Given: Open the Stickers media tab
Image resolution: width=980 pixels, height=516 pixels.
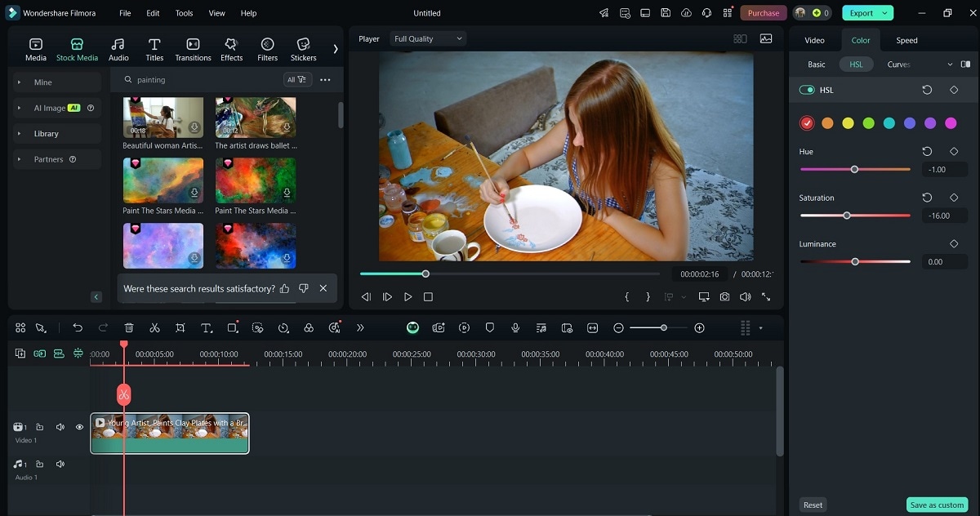Looking at the screenshot, I should tap(303, 49).
